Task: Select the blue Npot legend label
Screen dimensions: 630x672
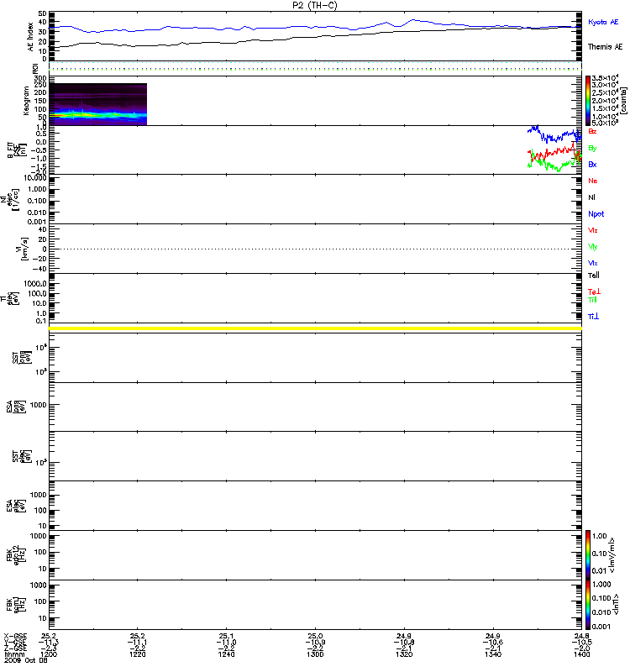Action: pos(596,214)
